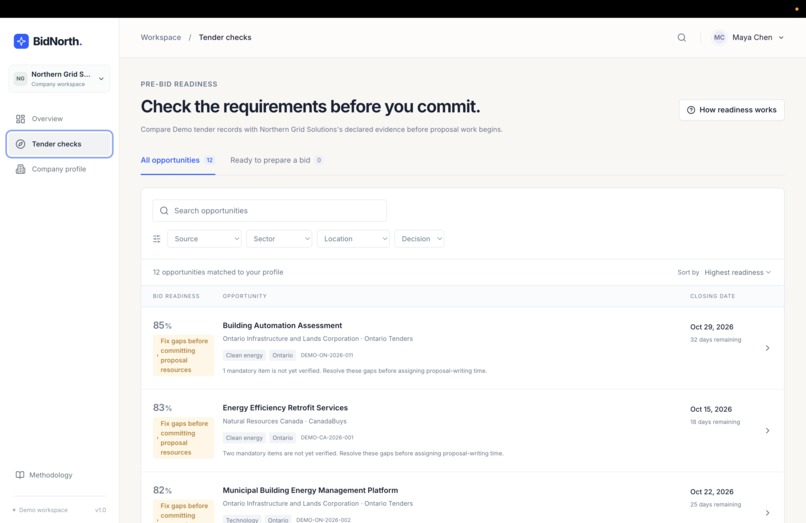
Task: Click question mark icon on How readiness works
Action: tap(691, 110)
